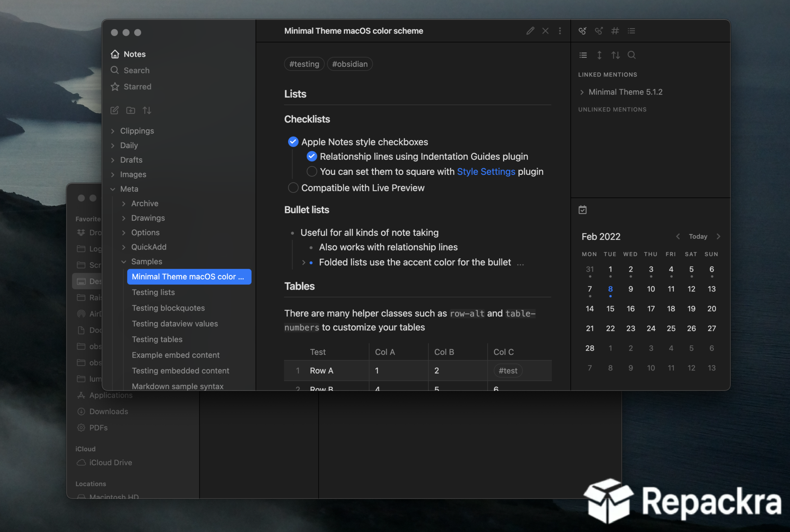790x532 pixels.
Task: Check the 'You can set them to square' item
Action: tap(312, 171)
